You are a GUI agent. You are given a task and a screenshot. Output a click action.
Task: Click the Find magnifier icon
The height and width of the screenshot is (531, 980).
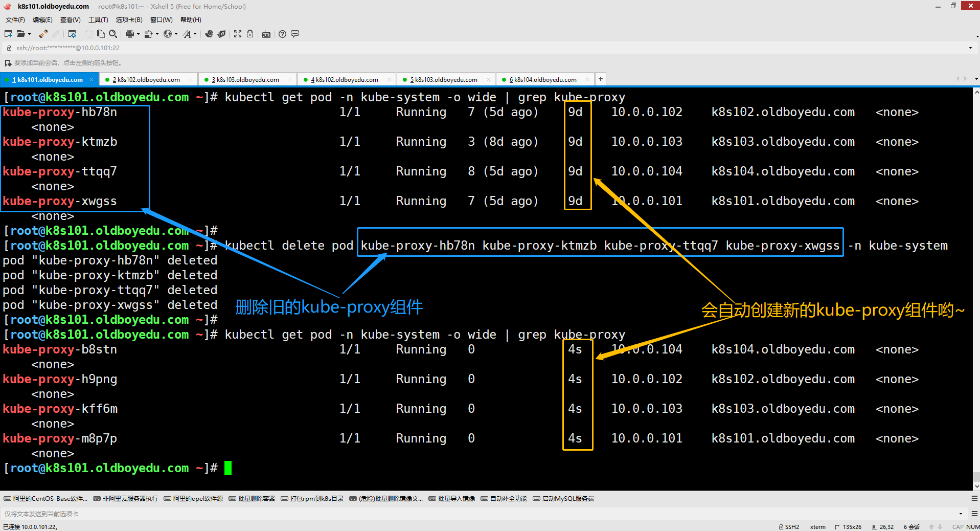[x=113, y=34]
